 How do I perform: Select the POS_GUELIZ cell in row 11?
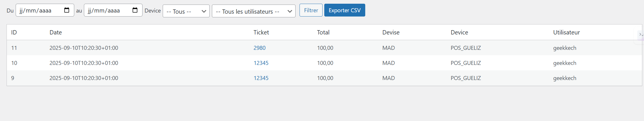coord(466,48)
